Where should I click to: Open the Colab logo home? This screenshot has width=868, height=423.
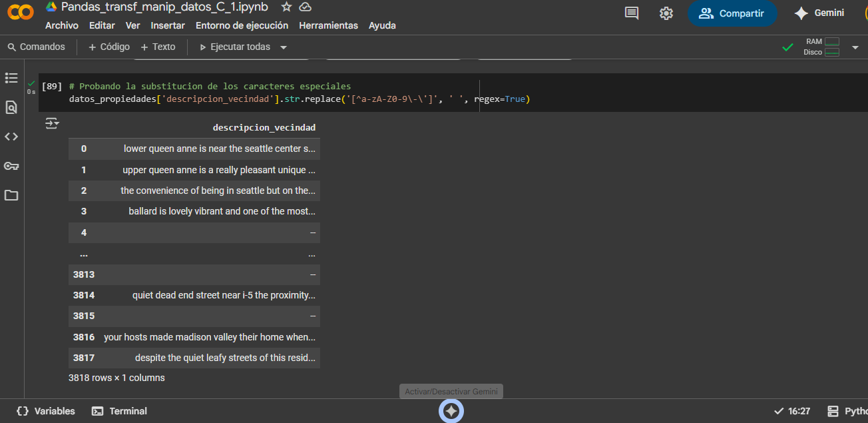coord(21,13)
